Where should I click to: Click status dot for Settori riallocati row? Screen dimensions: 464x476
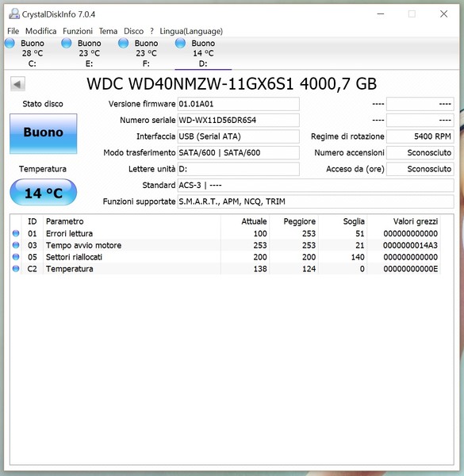coord(16,257)
